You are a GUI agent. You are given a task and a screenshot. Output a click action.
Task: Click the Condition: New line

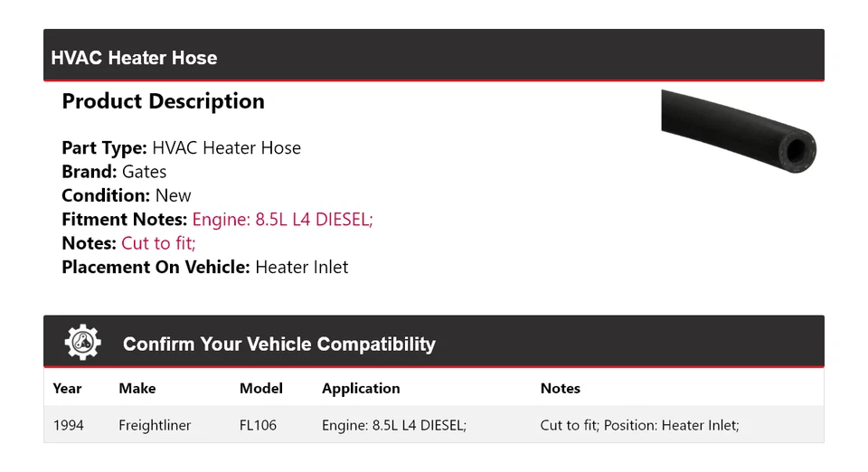tap(126, 195)
